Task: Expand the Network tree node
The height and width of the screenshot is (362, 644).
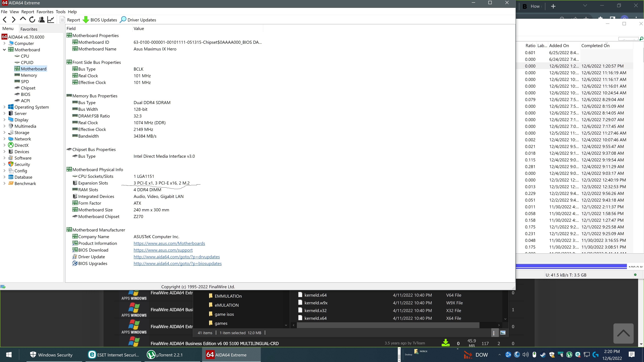Action: tap(4, 139)
